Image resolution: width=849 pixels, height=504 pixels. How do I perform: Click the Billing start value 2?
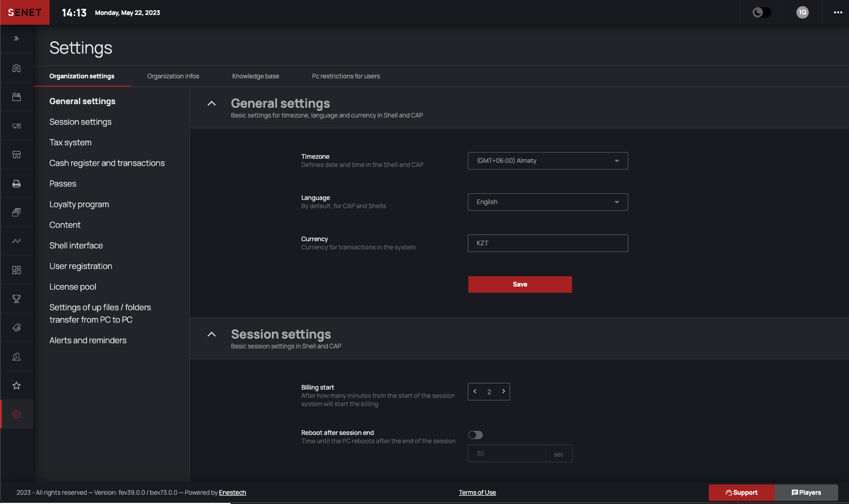click(489, 392)
